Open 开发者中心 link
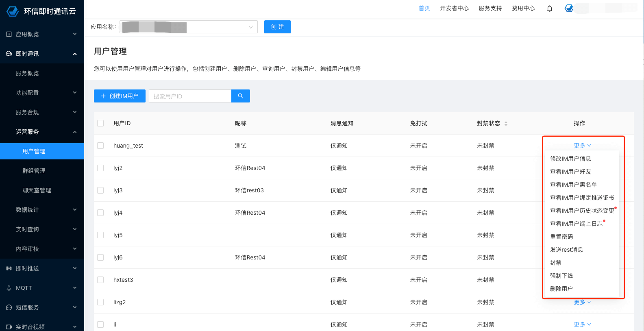The height and width of the screenshot is (331, 644). (x=455, y=8)
